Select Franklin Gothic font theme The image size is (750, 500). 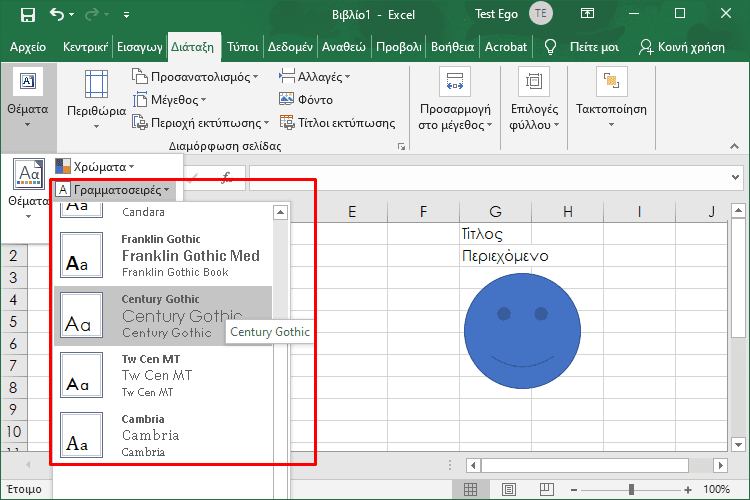[x=163, y=256]
